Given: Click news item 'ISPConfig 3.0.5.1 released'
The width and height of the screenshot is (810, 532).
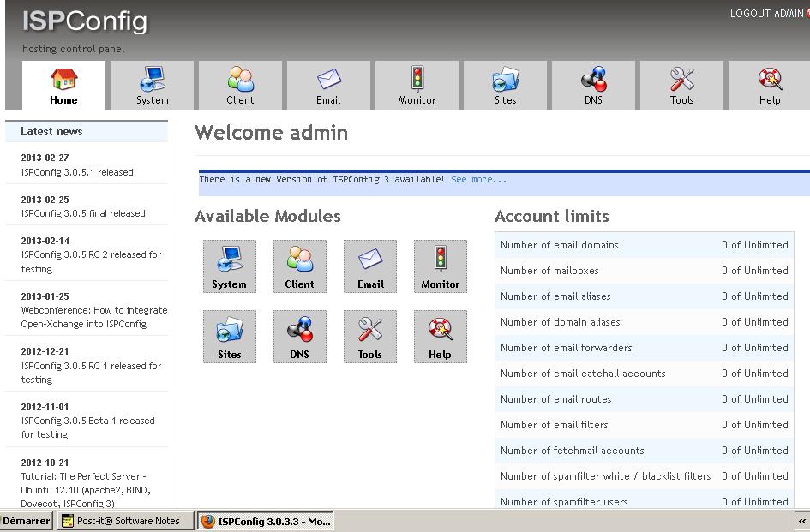Looking at the screenshot, I should [77, 172].
